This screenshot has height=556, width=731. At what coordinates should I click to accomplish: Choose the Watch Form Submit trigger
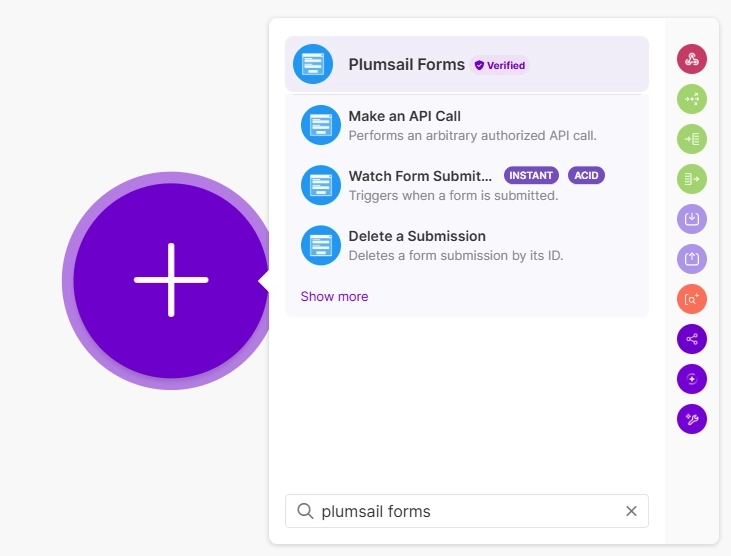click(x=420, y=185)
